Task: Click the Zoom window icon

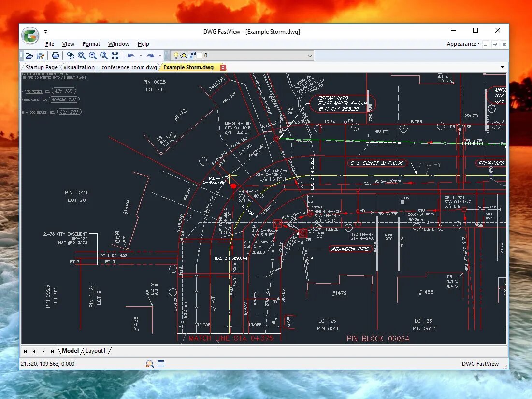Action: (x=104, y=56)
